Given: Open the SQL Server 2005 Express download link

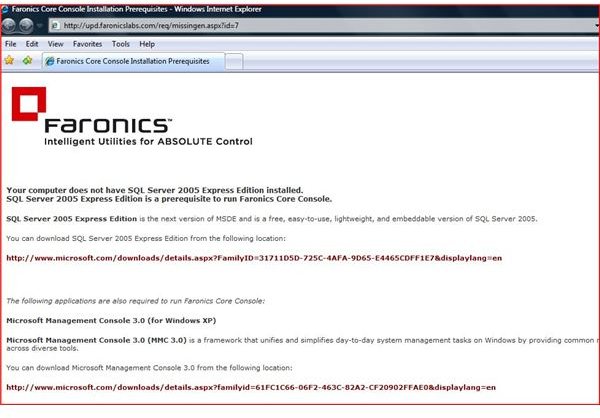Looking at the screenshot, I should [x=254, y=258].
